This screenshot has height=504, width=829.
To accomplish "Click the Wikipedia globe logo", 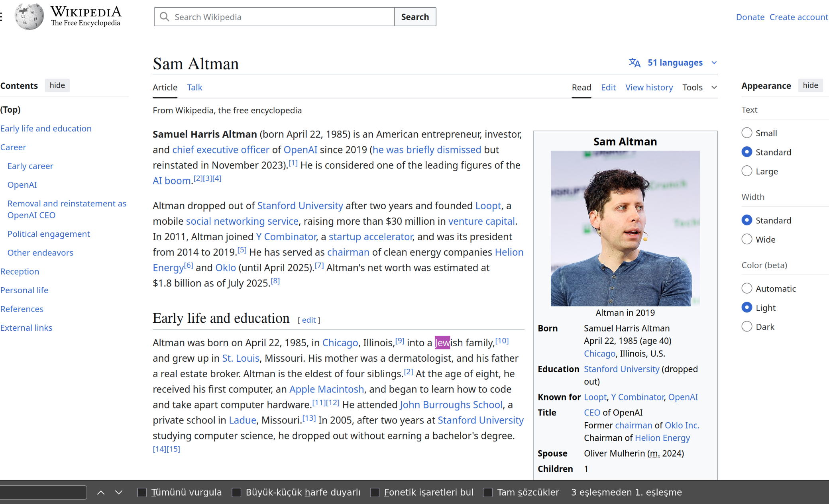I will [x=29, y=16].
